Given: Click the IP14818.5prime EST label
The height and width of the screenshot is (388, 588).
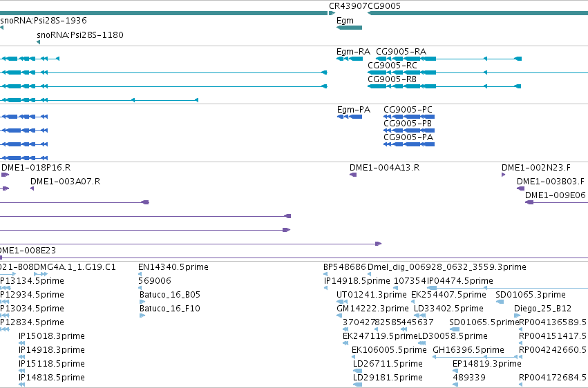Looking at the screenshot, I should coord(51,377).
